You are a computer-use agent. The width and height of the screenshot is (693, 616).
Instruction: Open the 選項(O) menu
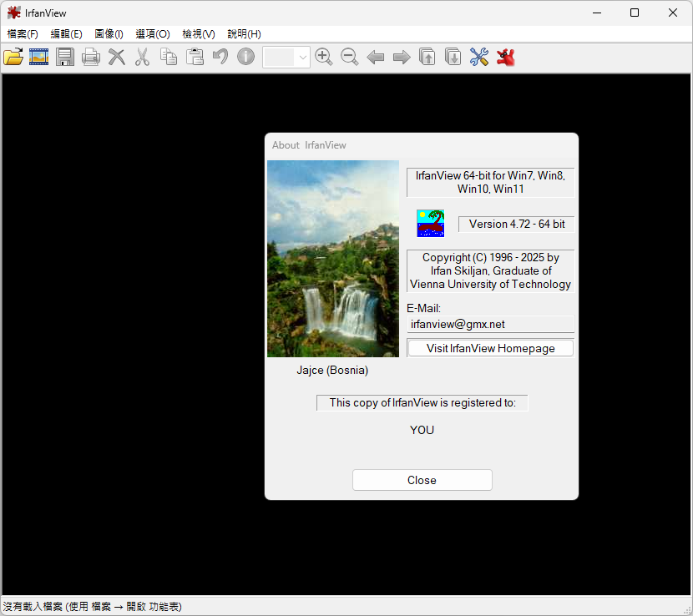coord(153,34)
